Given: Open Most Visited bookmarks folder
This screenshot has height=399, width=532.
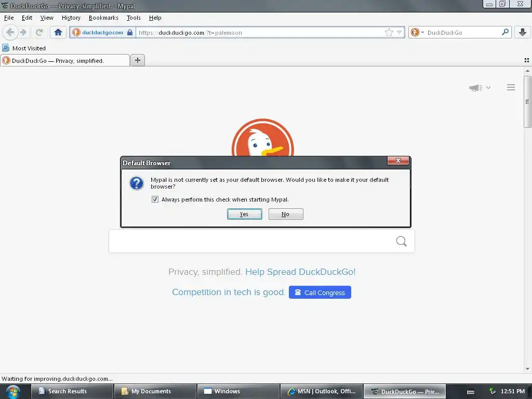Looking at the screenshot, I should pos(24,48).
